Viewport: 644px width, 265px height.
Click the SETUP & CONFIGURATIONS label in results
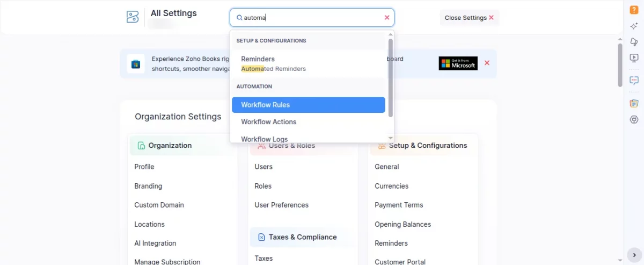tap(271, 41)
